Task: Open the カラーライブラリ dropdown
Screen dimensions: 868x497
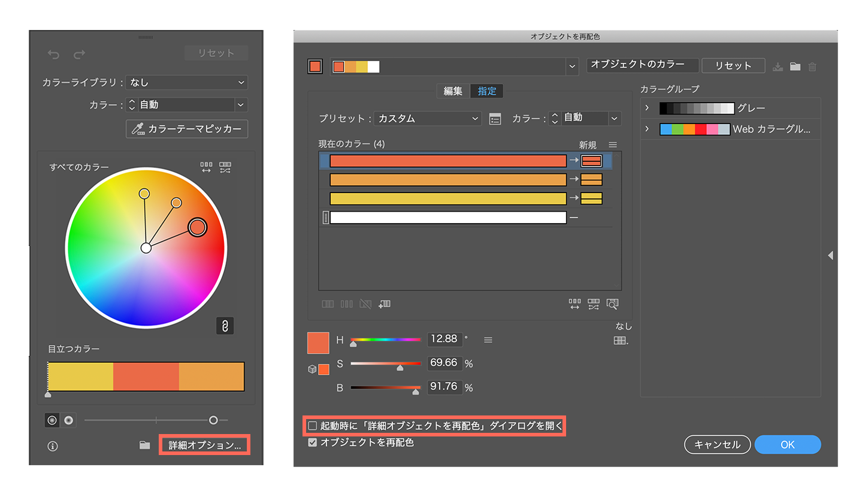Action: coord(186,82)
